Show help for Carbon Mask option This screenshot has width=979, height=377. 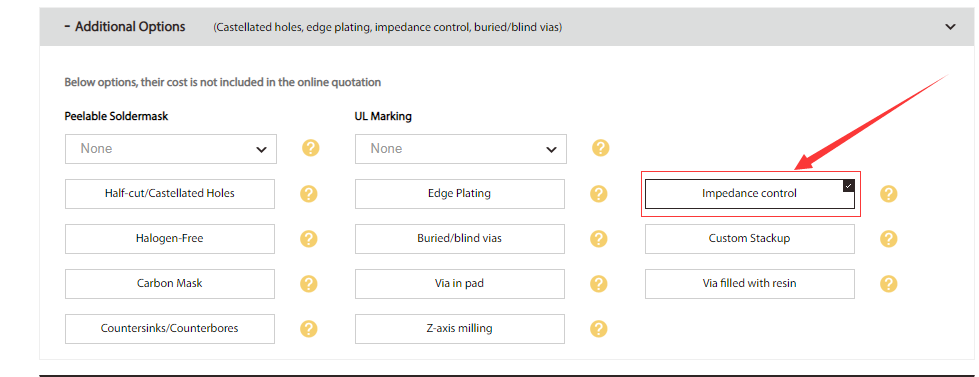pyautogui.click(x=308, y=283)
